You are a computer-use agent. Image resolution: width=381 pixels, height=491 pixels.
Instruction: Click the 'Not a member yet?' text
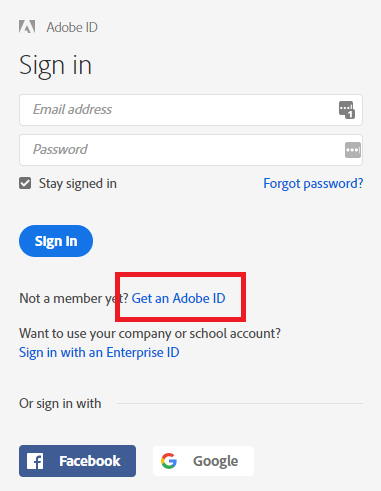pyautogui.click(x=74, y=298)
